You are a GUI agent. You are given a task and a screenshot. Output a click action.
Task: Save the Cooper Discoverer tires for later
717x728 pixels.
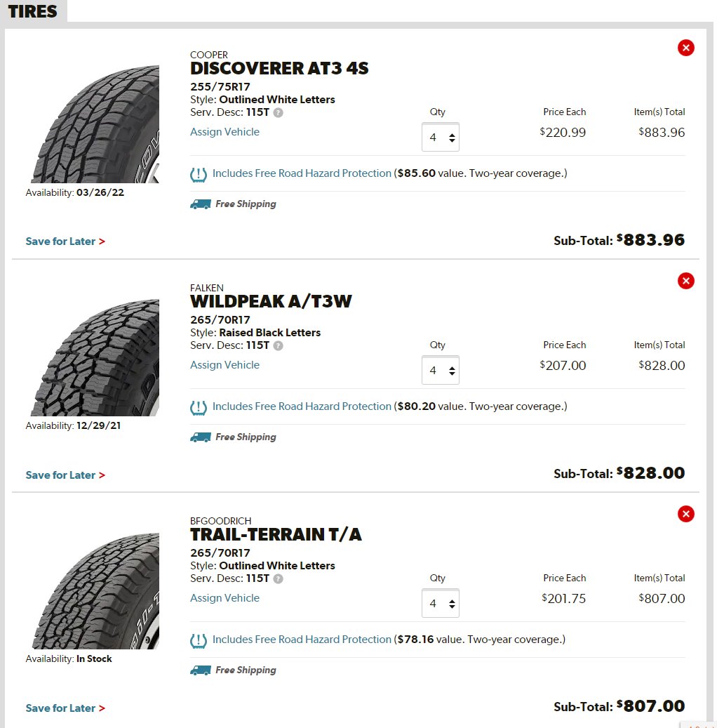point(65,241)
